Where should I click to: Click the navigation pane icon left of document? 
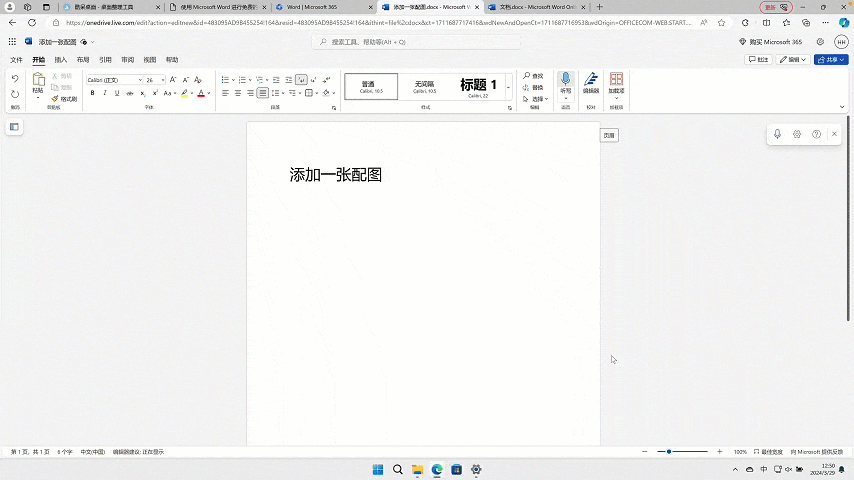tap(15, 127)
